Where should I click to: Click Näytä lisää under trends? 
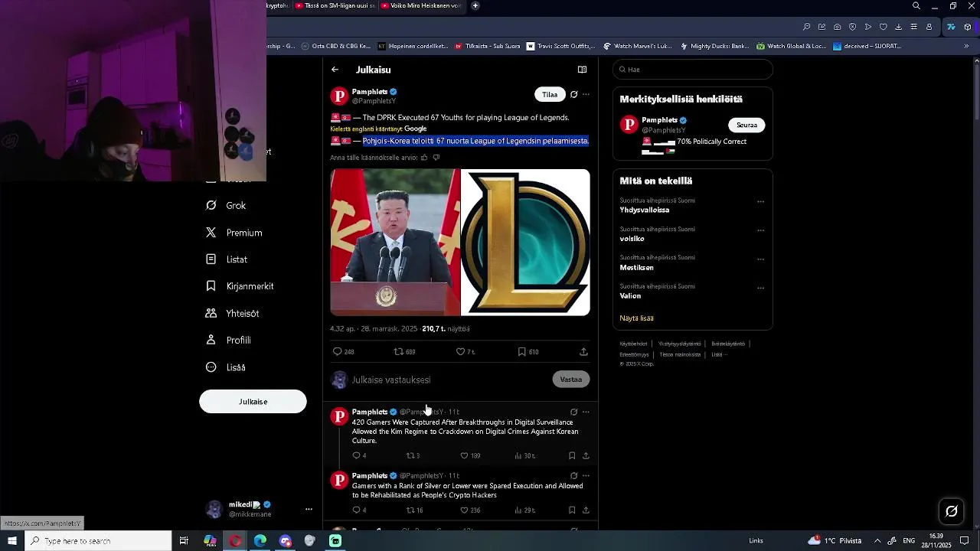coord(636,318)
